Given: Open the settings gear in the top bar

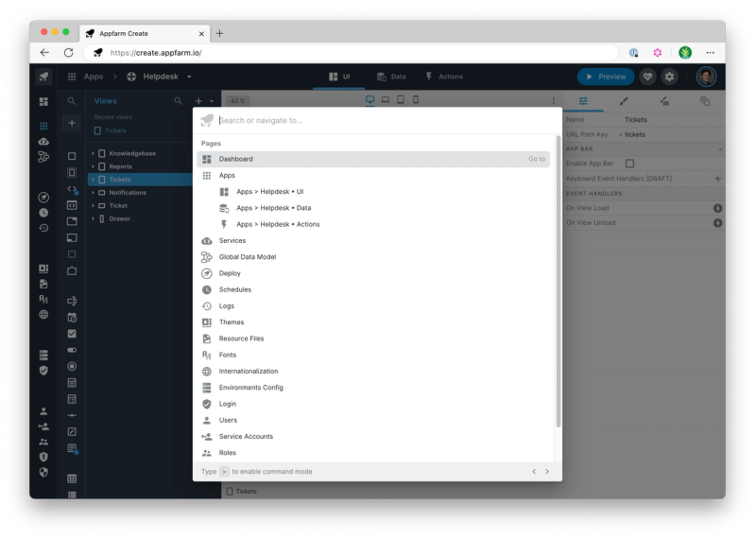Looking at the screenshot, I should click(669, 77).
